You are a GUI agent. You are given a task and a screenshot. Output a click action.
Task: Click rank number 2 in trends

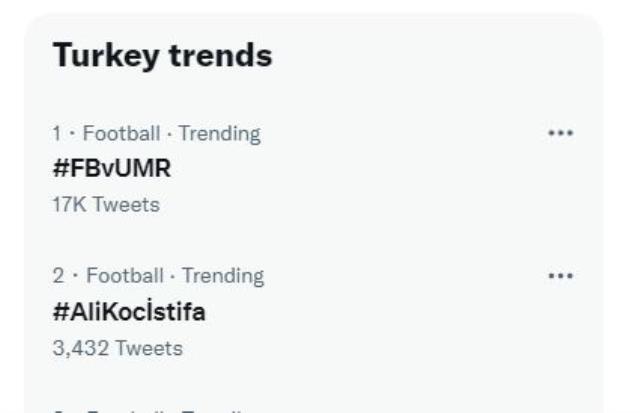click(x=58, y=276)
